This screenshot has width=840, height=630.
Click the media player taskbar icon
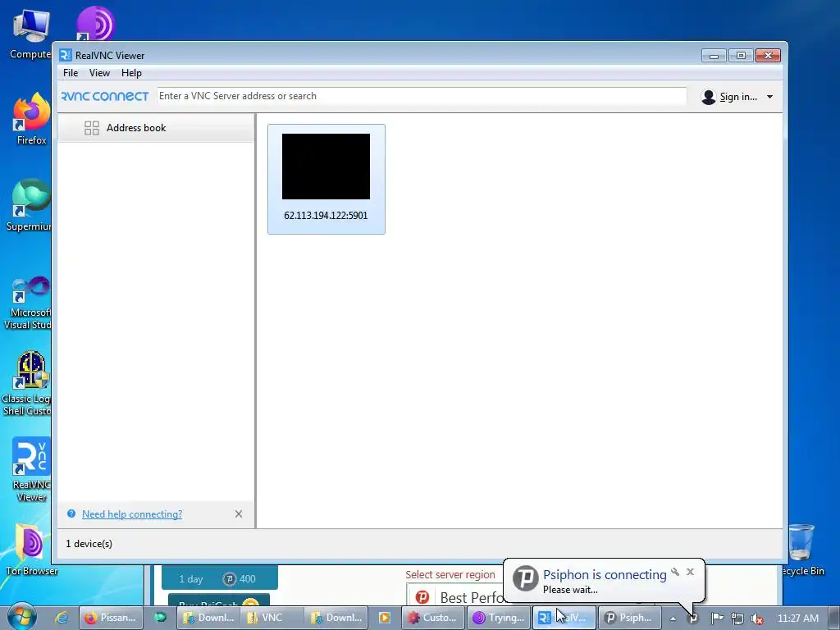pos(385,618)
